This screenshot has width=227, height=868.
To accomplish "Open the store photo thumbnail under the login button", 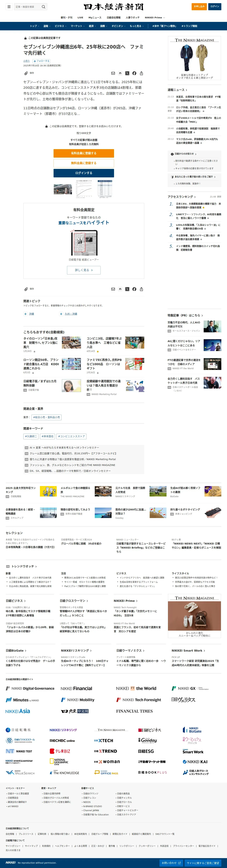I will coord(63,189).
